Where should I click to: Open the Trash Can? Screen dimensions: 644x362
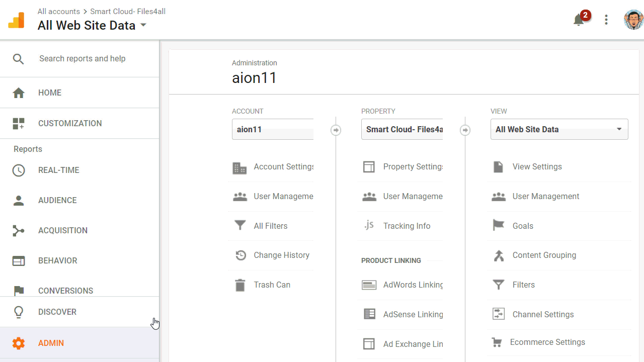272,285
